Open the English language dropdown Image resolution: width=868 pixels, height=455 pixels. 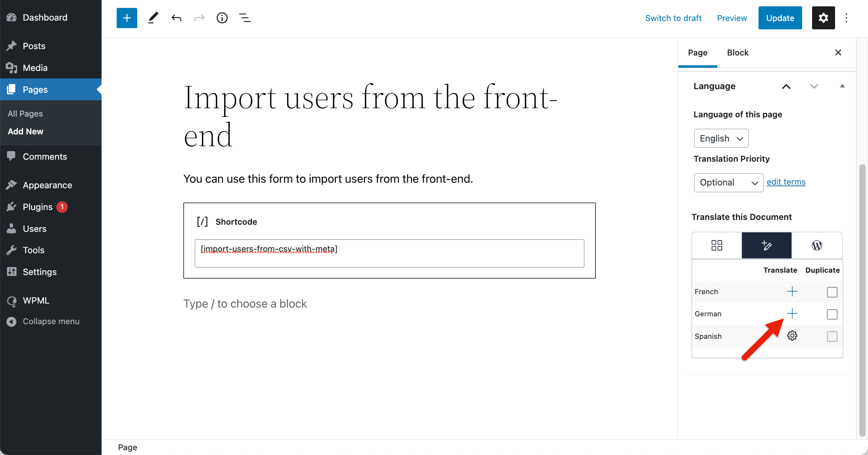tap(721, 138)
